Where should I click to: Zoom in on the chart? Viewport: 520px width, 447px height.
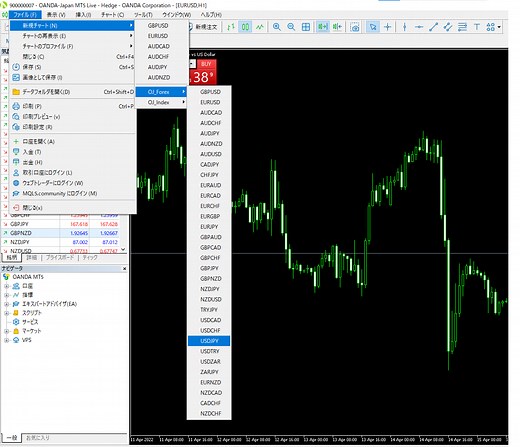click(x=276, y=27)
